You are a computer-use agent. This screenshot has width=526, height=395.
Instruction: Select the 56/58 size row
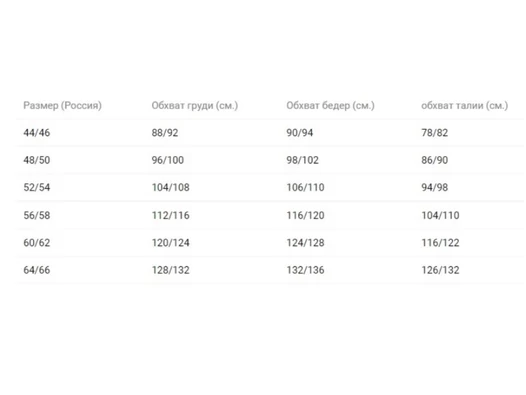coord(270,215)
